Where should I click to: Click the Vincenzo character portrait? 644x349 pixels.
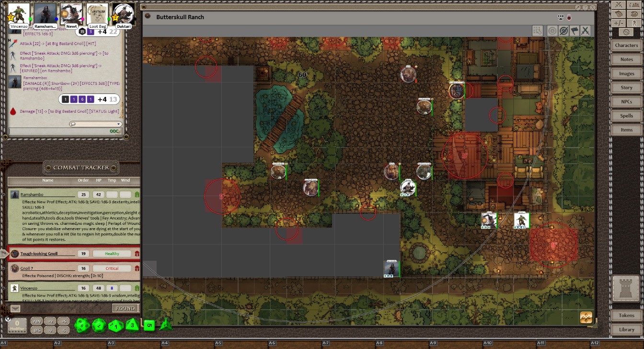pos(19,13)
